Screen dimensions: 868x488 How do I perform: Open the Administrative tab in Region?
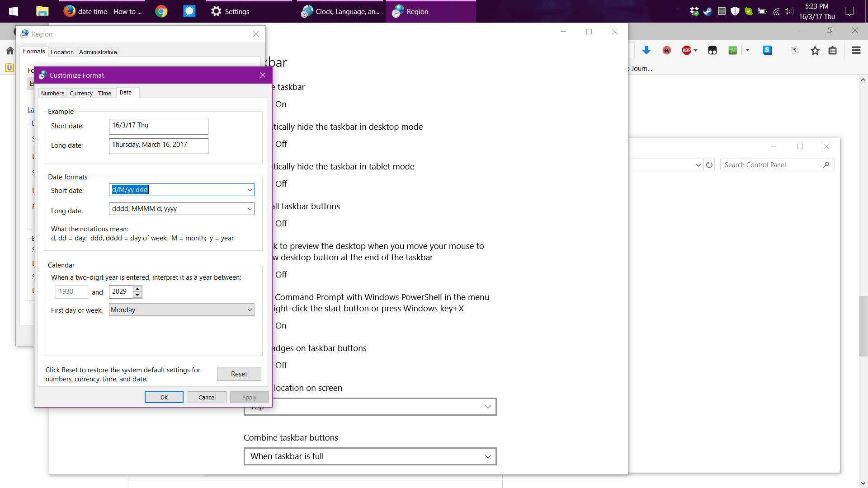pyautogui.click(x=98, y=52)
